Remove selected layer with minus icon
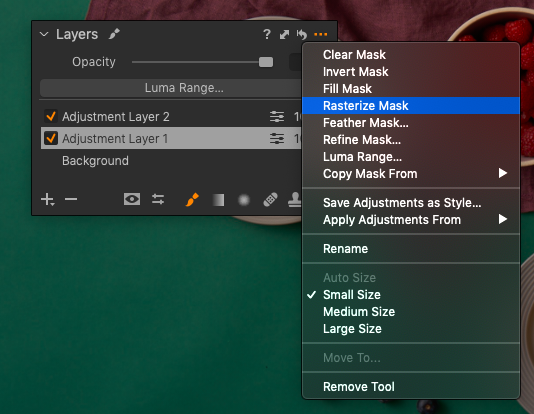 click(71, 199)
